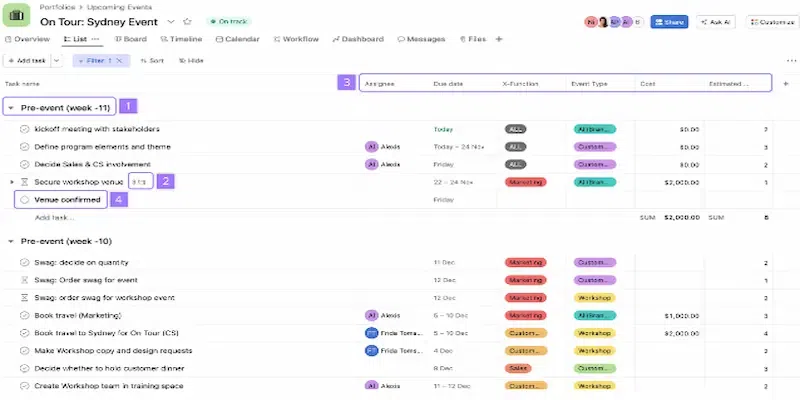The image size is (800, 400).
Task: Open the project title dropdown chevron
Action: (171, 21)
